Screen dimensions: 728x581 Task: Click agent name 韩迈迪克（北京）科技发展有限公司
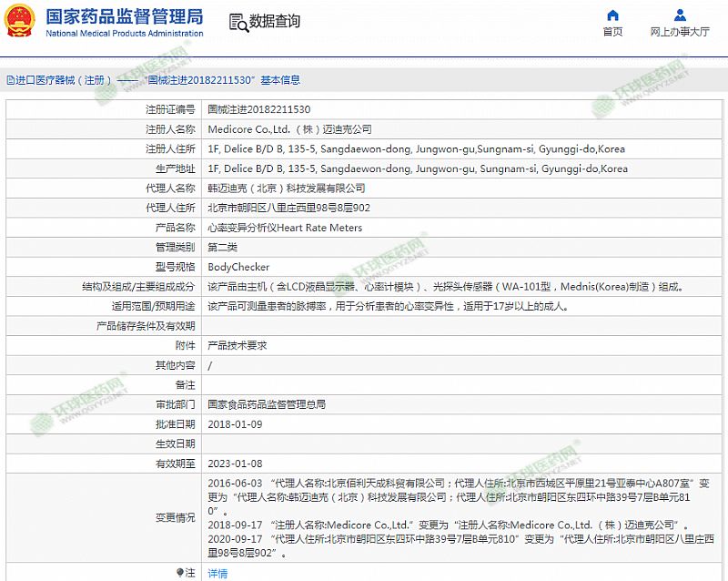coord(286,189)
